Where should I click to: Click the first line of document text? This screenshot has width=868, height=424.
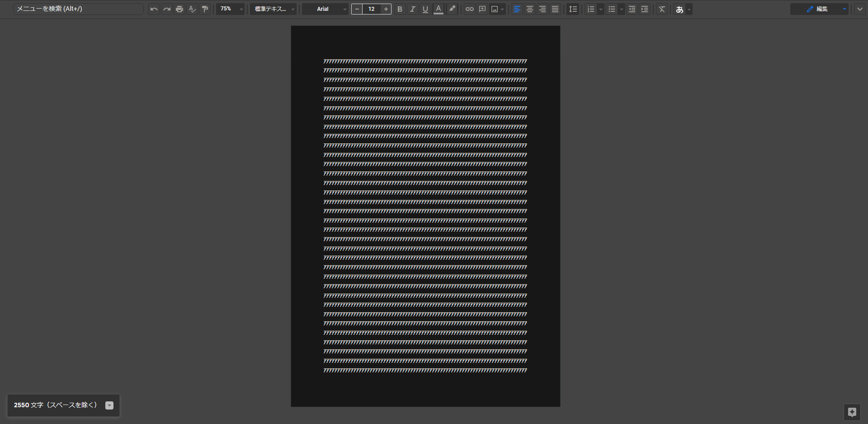point(425,62)
